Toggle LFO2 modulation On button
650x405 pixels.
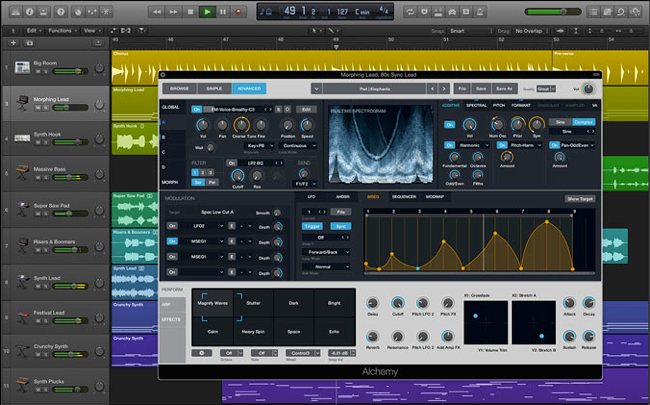click(173, 227)
